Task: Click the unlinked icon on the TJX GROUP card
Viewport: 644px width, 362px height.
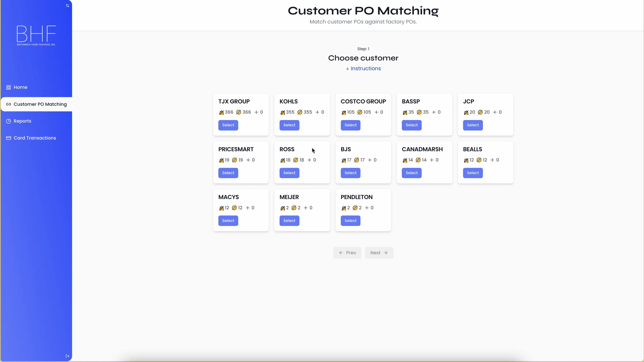Action: (x=221, y=112)
